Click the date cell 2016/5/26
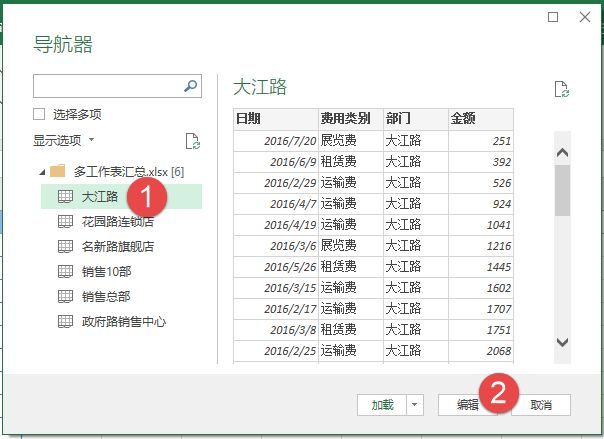This screenshot has width=604, height=439. click(276, 267)
